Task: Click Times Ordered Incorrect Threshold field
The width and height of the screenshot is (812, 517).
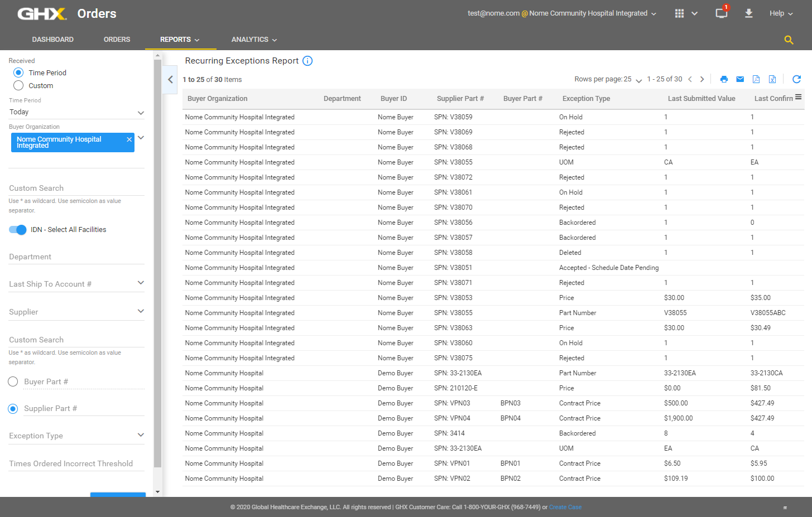Action: tap(76, 463)
